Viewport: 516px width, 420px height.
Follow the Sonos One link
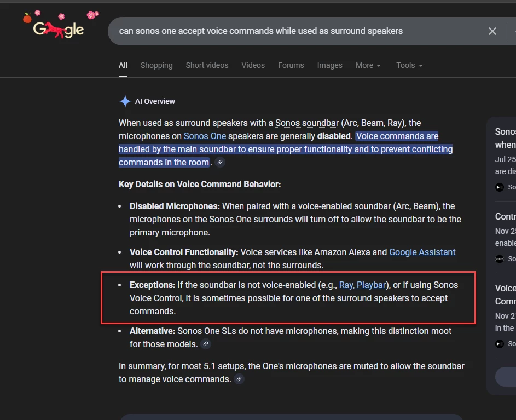(205, 136)
